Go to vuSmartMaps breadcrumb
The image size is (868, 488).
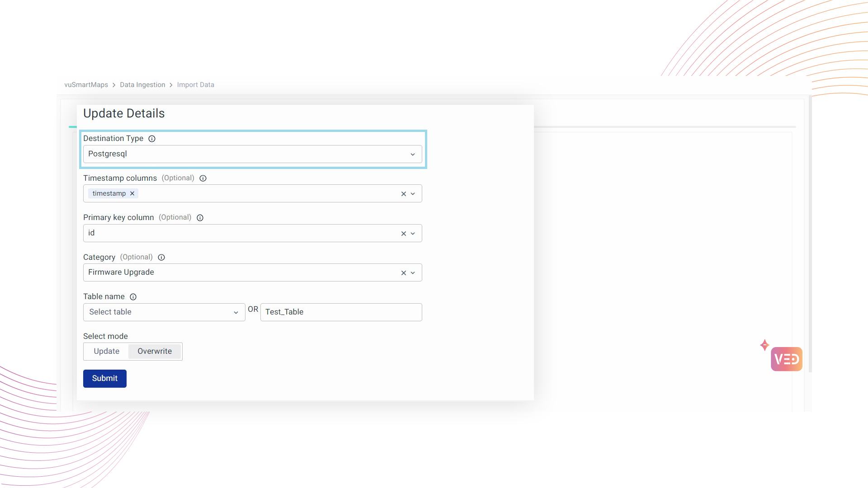click(x=86, y=85)
